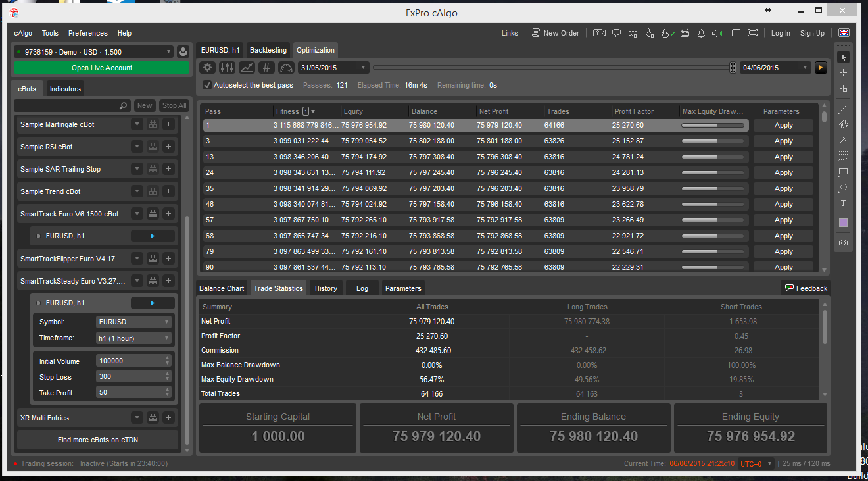Take a chart snapshot with camera icon
The image size is (868, 481).
pyautogui.click(x=843, y=243)
